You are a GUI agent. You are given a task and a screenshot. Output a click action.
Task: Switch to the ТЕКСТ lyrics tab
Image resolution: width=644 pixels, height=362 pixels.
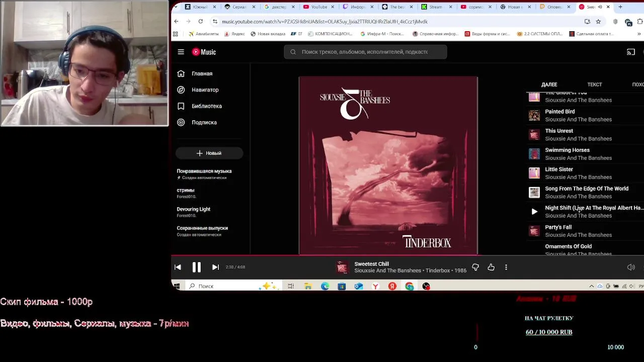pyautogui.click(x=595, y=84)
